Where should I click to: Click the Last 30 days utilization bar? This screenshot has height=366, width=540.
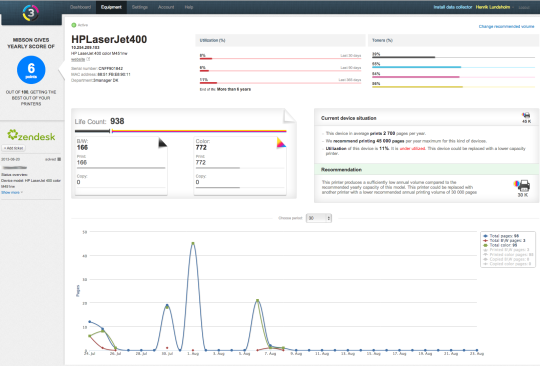(x=280, y=59)
